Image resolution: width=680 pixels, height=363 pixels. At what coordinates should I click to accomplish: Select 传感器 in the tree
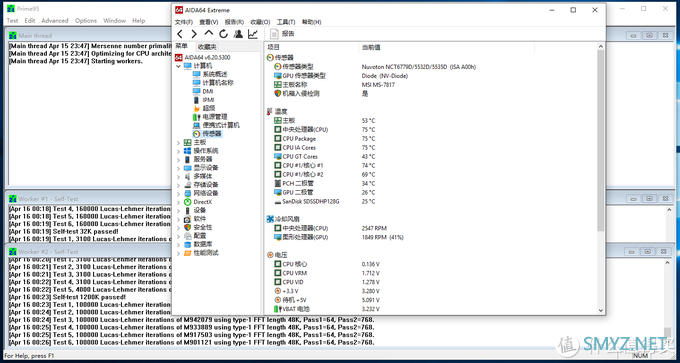tap(207, 134)
